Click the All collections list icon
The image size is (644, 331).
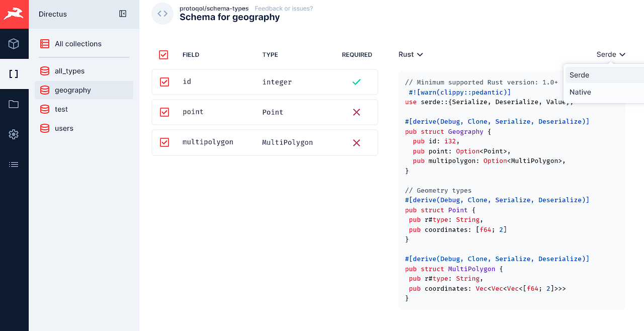coord(45,44)
